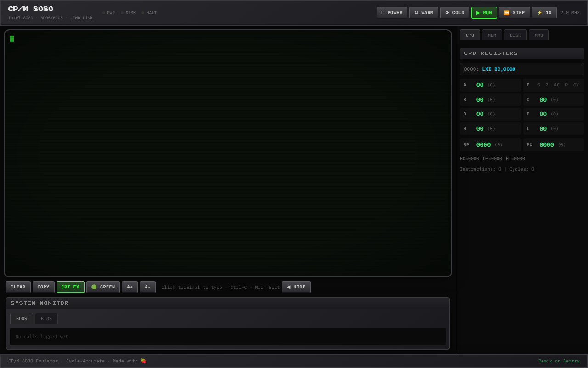The image size is (588, 368).
Task: Change the 1X speed setting
Action: [544, 13]
